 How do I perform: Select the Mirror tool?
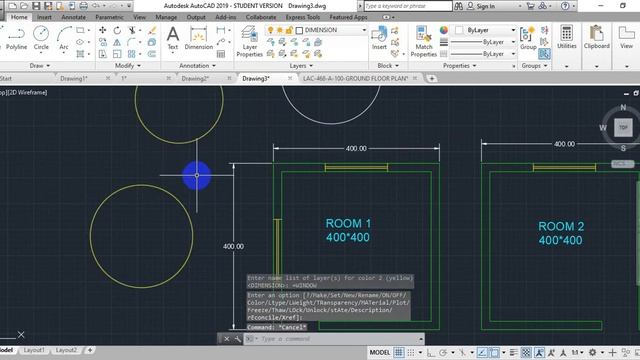pos(117,42)
